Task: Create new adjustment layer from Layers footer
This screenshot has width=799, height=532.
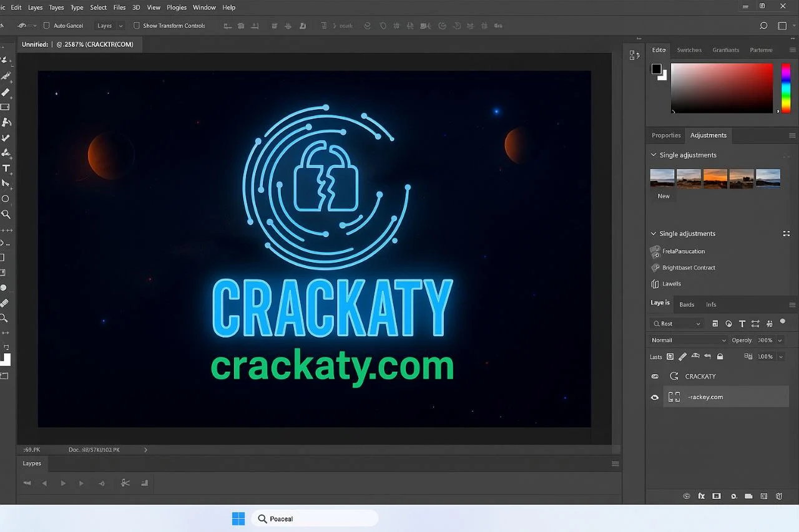Action: click(x=733, y=496)
